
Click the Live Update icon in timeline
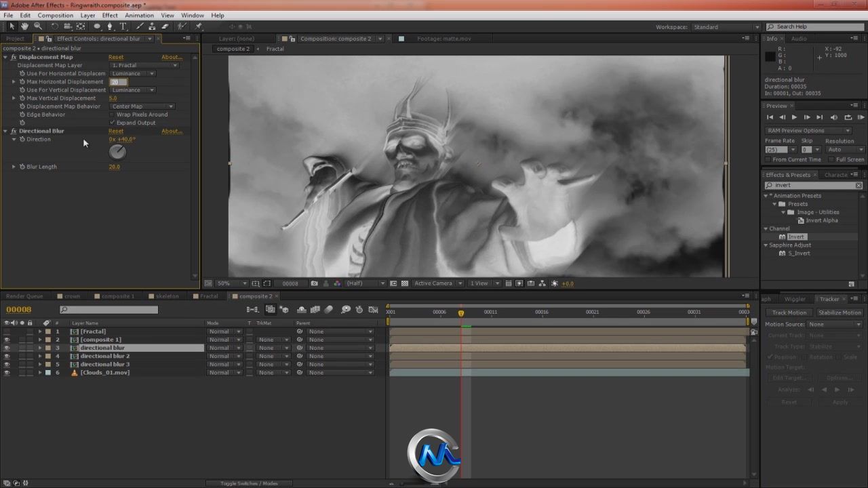[270, 310]
